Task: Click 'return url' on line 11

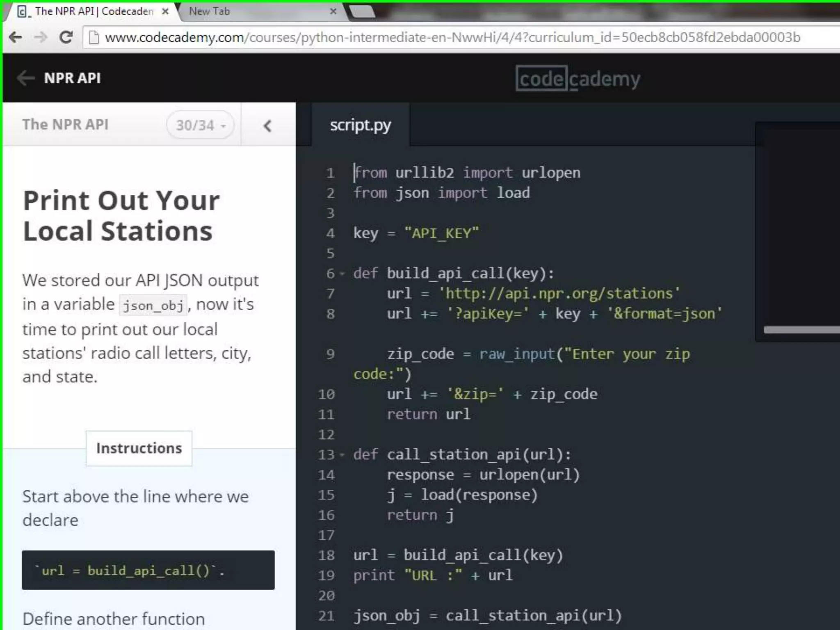Action: coord(429,414)
